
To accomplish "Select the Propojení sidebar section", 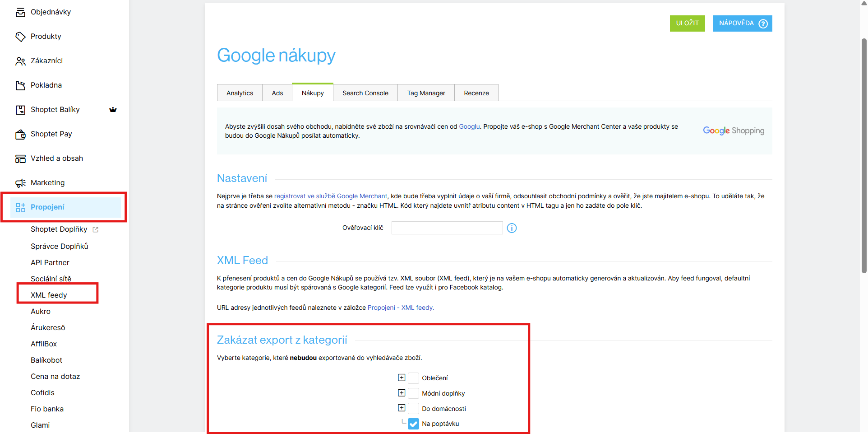I will point(65,207).
